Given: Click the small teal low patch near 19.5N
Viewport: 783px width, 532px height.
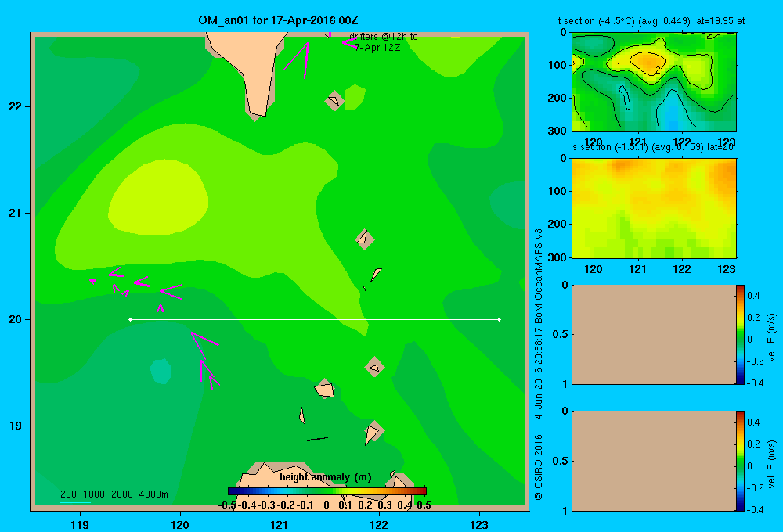Looking at the screenshot, I should pyautogui.click(x=161, y=372).
